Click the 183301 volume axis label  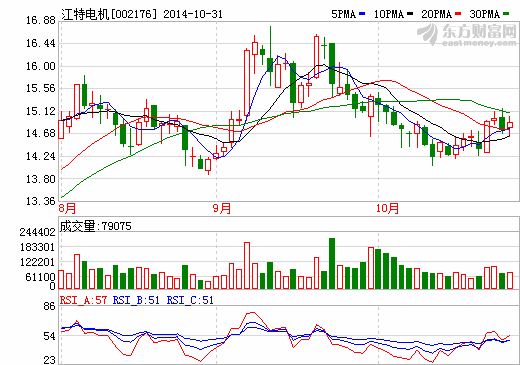point(37,247)
